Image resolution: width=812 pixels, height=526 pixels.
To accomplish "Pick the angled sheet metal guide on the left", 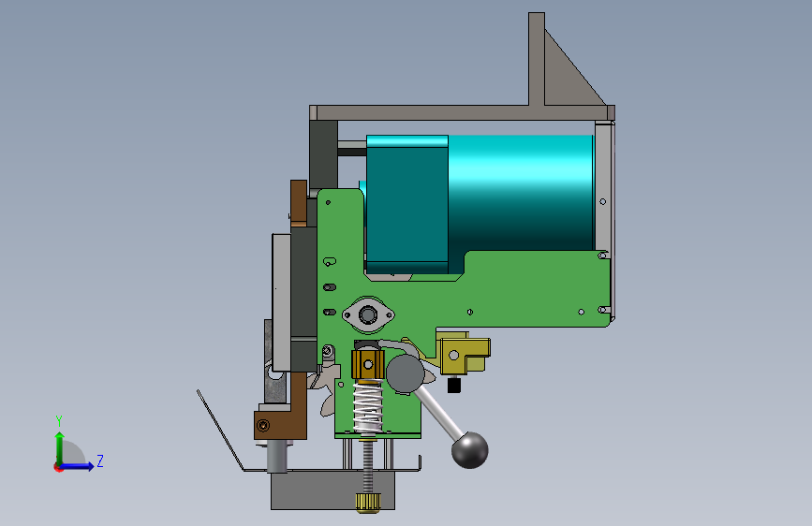I will point(220,431).
